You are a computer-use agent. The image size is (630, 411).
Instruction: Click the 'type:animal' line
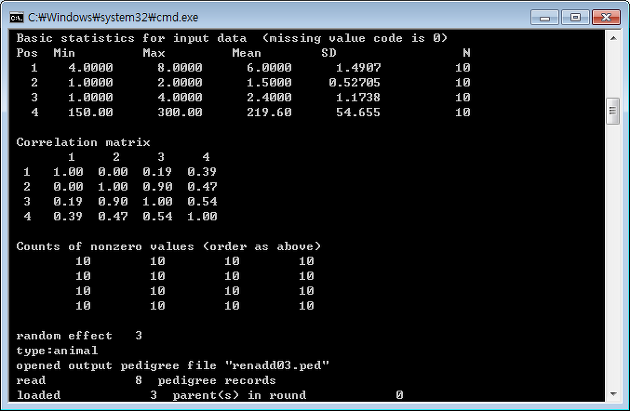(x=57, y=351)
